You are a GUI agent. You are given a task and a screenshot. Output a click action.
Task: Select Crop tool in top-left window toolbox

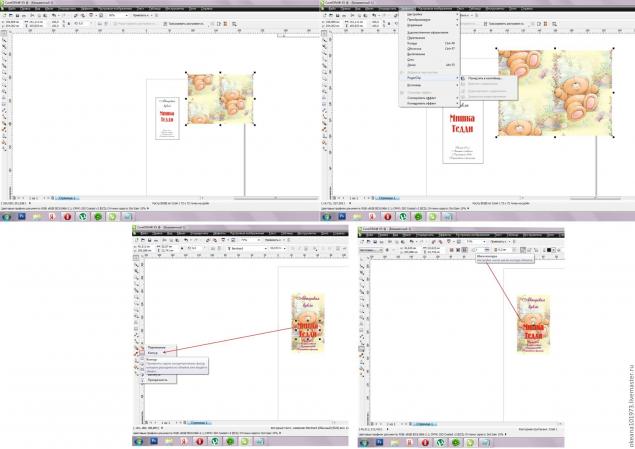4,47
